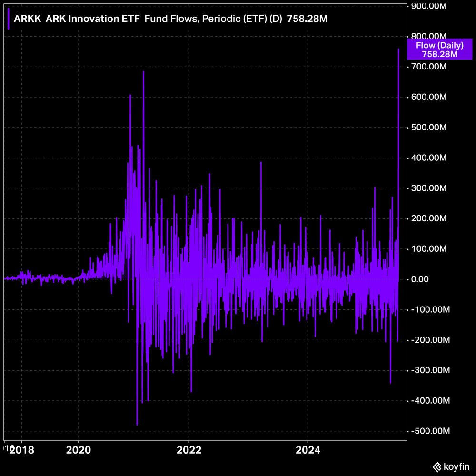This screenshot has height=476, width=476.
Task: Click the 2022 x-axis label
Action: tap(189, 450)
